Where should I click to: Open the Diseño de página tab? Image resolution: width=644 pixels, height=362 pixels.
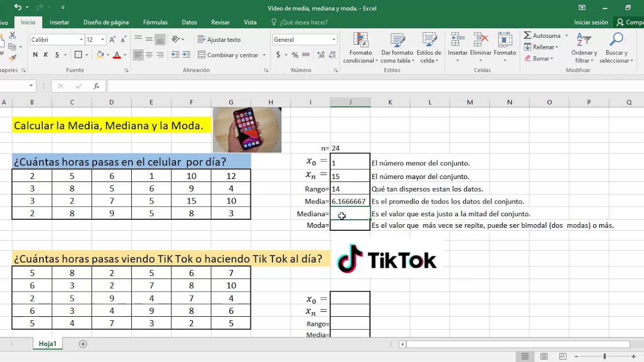(x=106, y=22)
